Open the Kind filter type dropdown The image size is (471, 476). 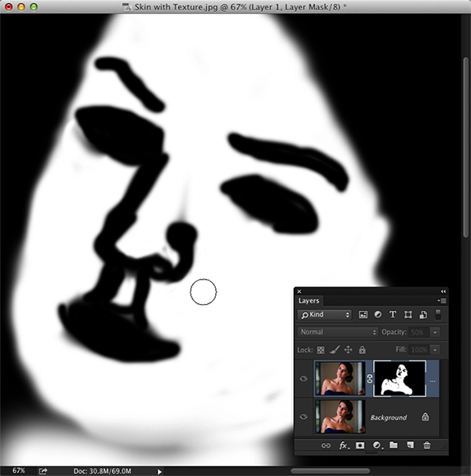click(324, 315)
